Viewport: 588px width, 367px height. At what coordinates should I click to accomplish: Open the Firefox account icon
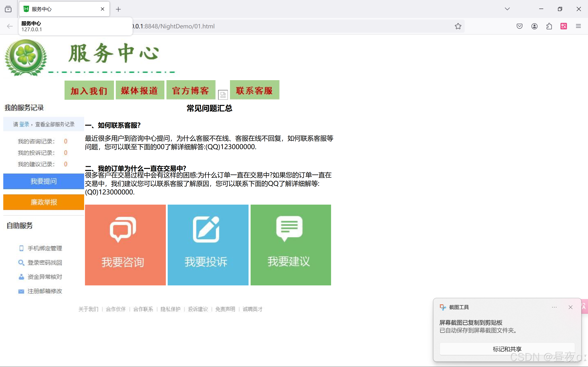[534, 26]
